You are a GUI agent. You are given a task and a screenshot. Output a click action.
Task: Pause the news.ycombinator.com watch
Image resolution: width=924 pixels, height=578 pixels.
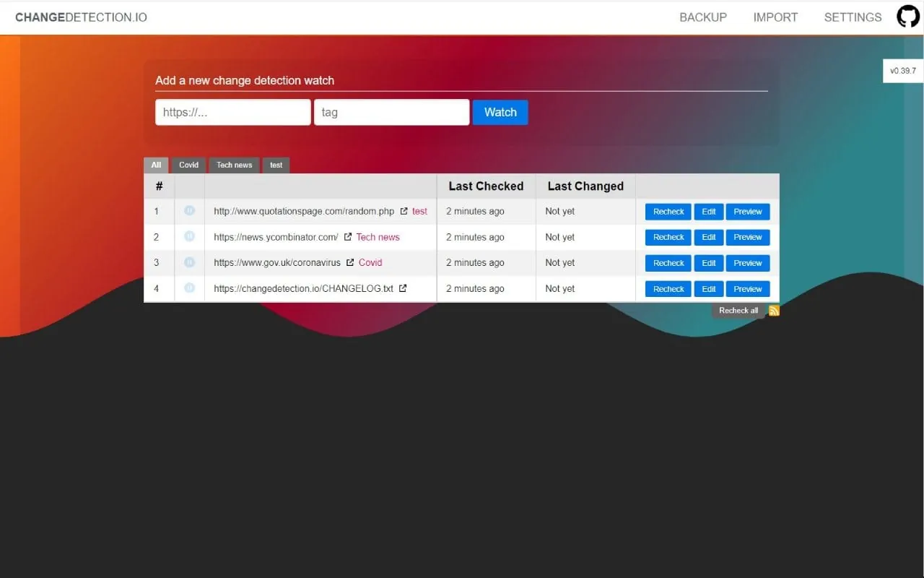point(189,236)
